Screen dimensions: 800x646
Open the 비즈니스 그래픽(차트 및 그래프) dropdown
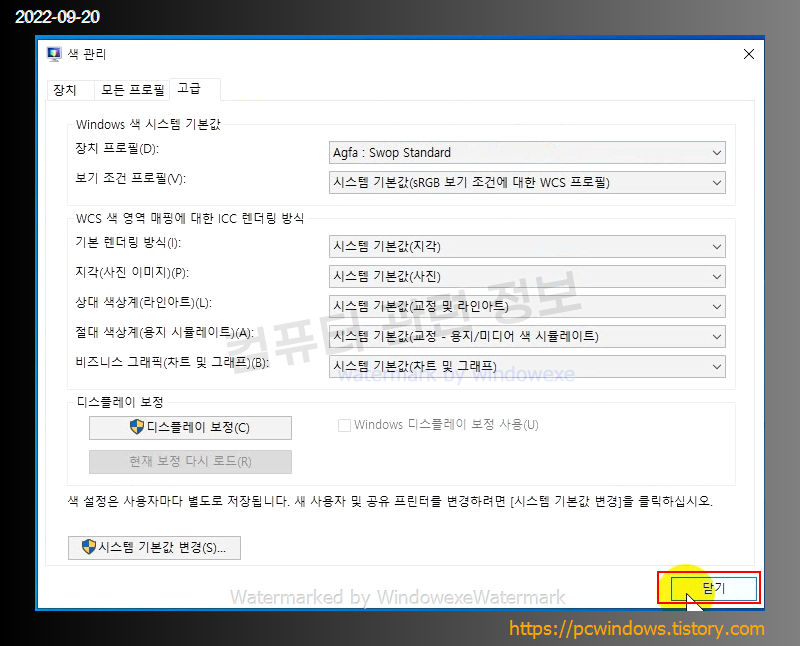click(x=527, y=366)
